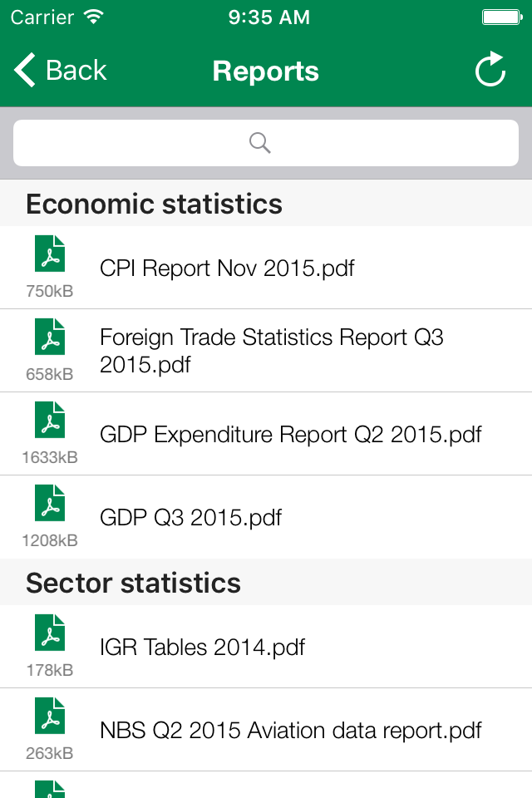Tap PDF icon next to GDP Q3 2015
This screenshot has width=532, height=798.
tap(50, 504)
